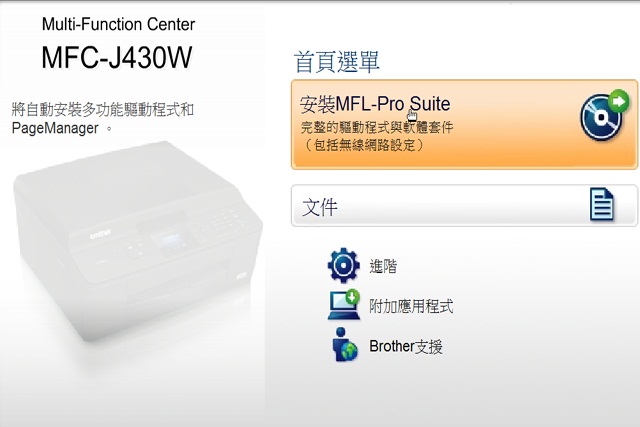Click the install disc icon with green arrow
The width and height of the screenshot is (640, 427).
(604, 115)
